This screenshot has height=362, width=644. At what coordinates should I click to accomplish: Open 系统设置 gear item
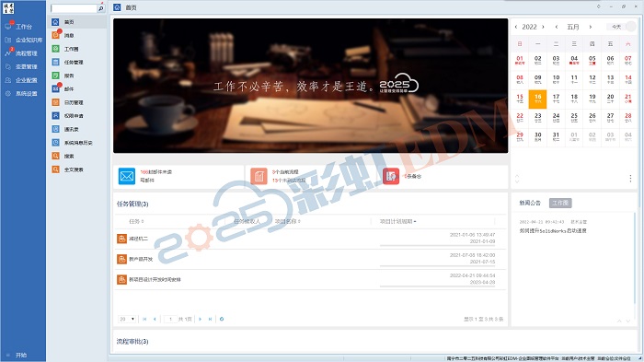(27, 93)
